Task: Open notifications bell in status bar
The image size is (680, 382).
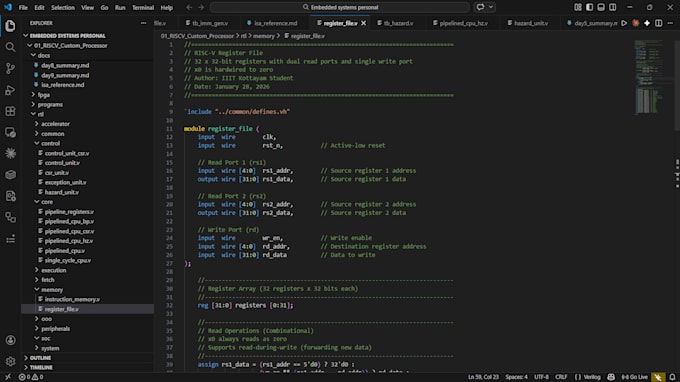Action: (x=672, y=377)
